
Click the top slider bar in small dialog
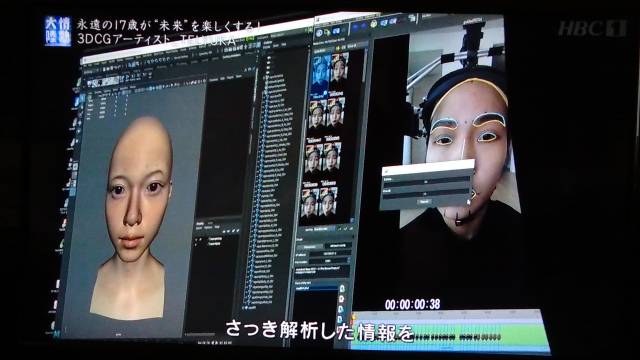coord(426,181)
